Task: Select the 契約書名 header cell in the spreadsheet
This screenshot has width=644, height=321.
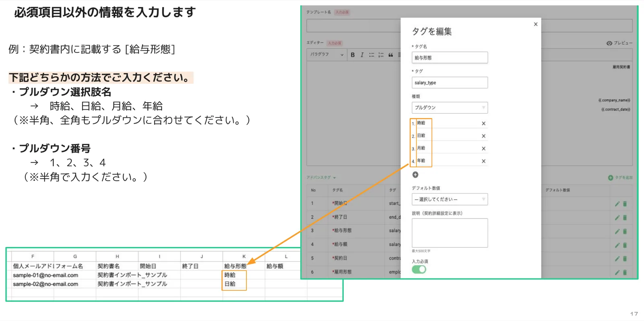Action: [117, 266]
